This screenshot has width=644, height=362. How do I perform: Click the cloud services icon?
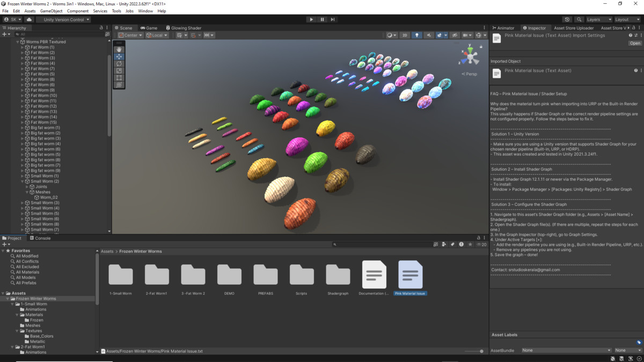pyautogui.click(x=30, y=19)
